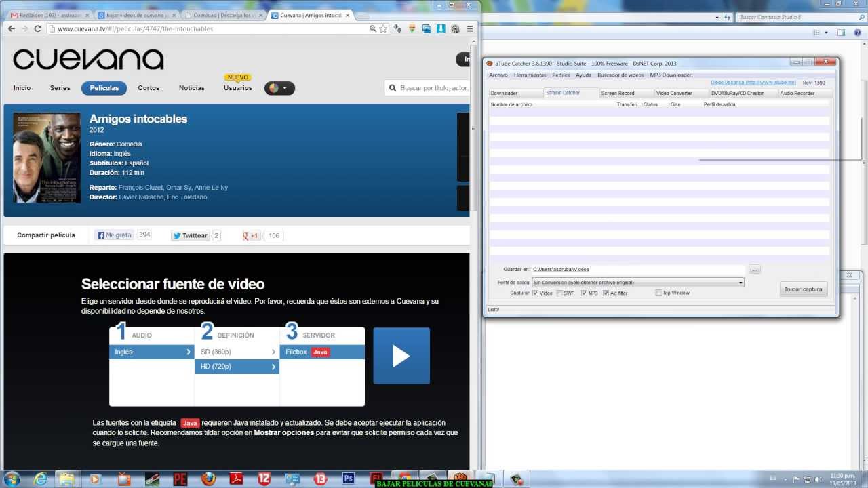Click the blue picture extension icon

(x=427, y=28)
